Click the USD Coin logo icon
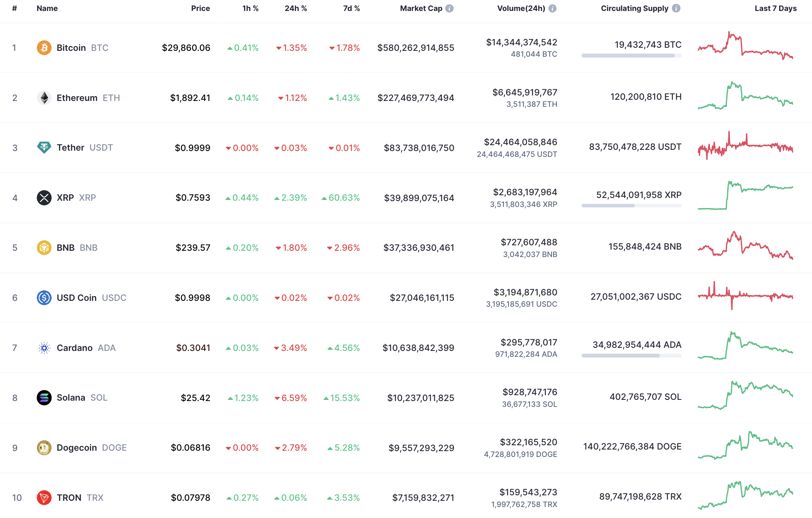This screenshot has height=518, width=812. [x=44, y=297]
